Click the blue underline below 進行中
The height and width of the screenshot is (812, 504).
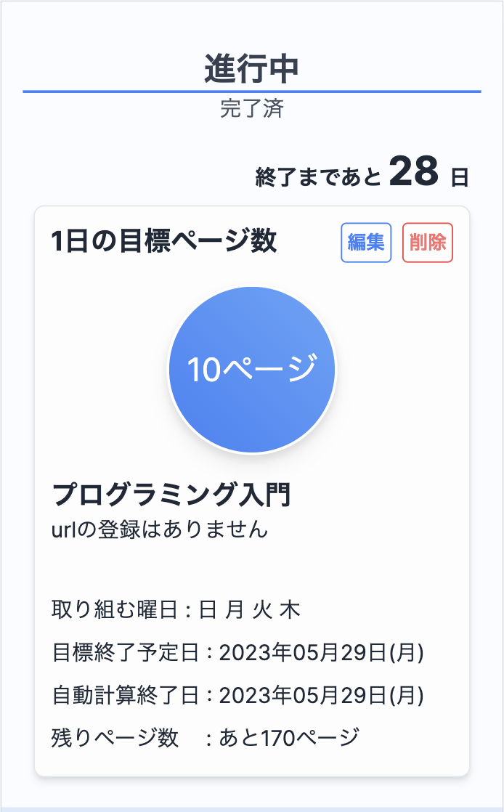(252, 90)
